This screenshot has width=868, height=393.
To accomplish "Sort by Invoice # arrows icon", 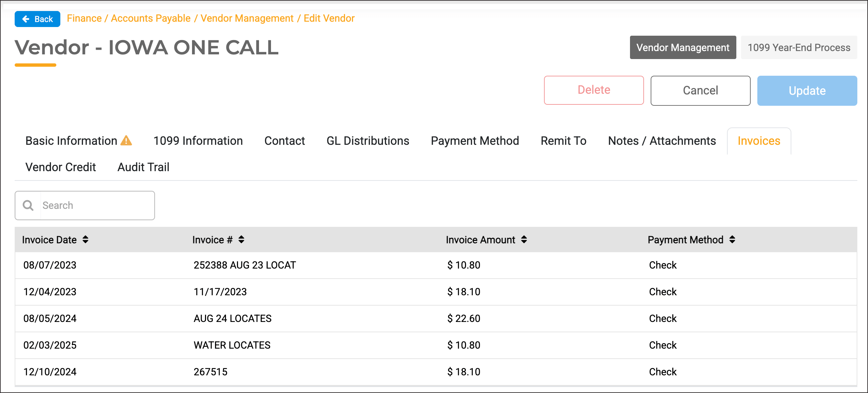I will tap(241, 240).
